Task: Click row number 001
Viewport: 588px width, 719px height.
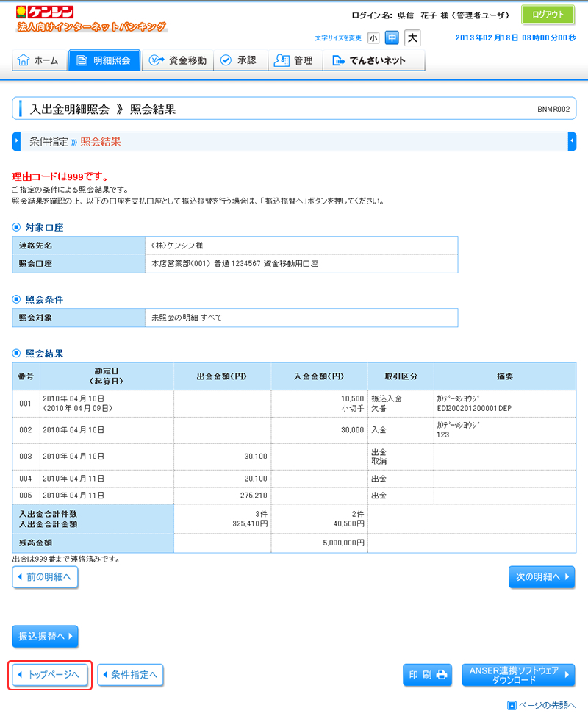Action: 26,404
